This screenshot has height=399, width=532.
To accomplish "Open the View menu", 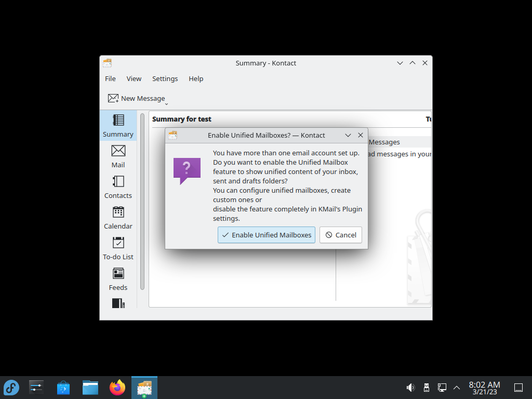I will [x=134, y=79].
